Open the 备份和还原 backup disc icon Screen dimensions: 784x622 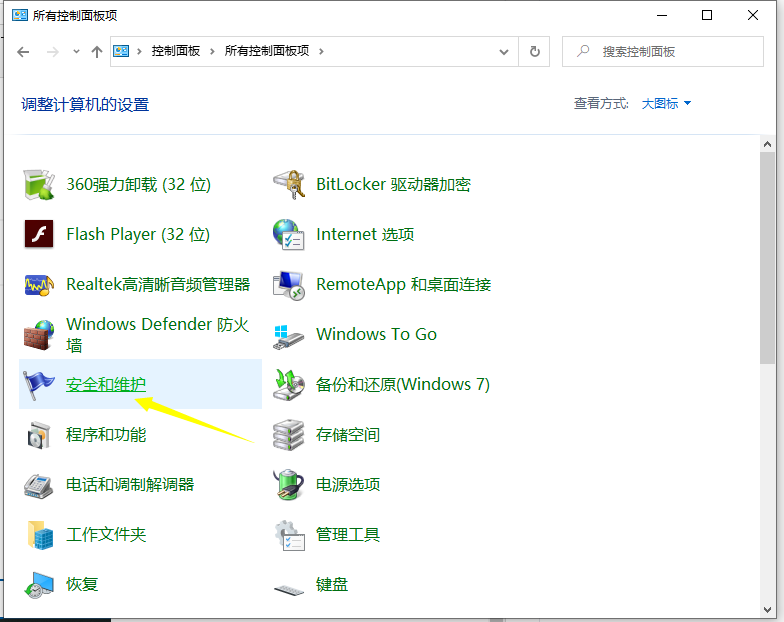tap(289, 384)
